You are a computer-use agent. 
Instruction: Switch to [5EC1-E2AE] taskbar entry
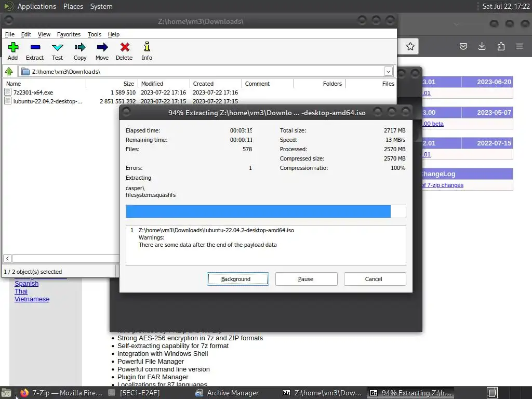click(x=134, y=393)
